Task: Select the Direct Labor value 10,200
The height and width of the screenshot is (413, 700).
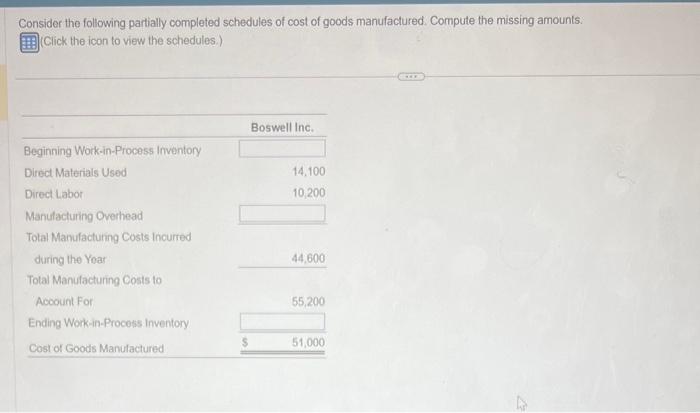Action: click(x=308, y=193)
